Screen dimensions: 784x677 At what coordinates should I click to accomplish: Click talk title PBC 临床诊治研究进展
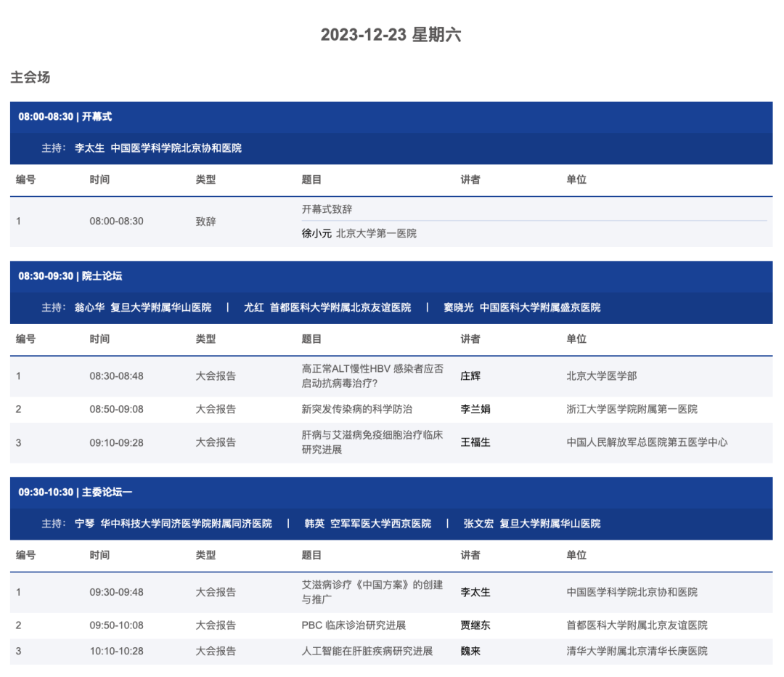pos(354,625)
